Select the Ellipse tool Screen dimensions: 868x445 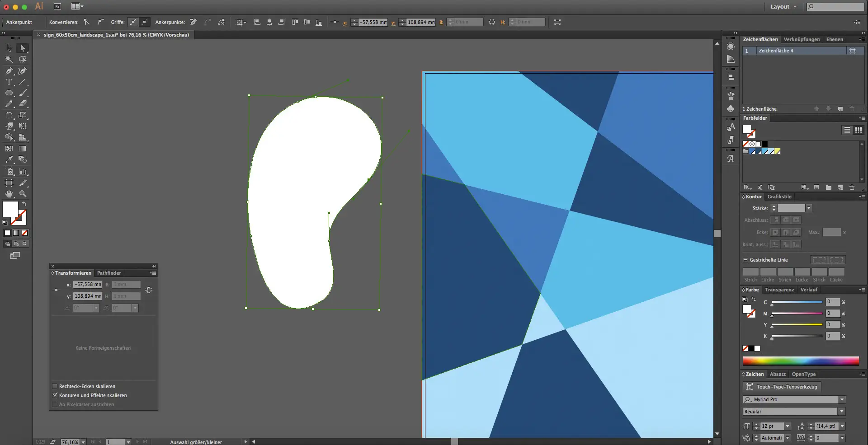click(x=9, y=93)
